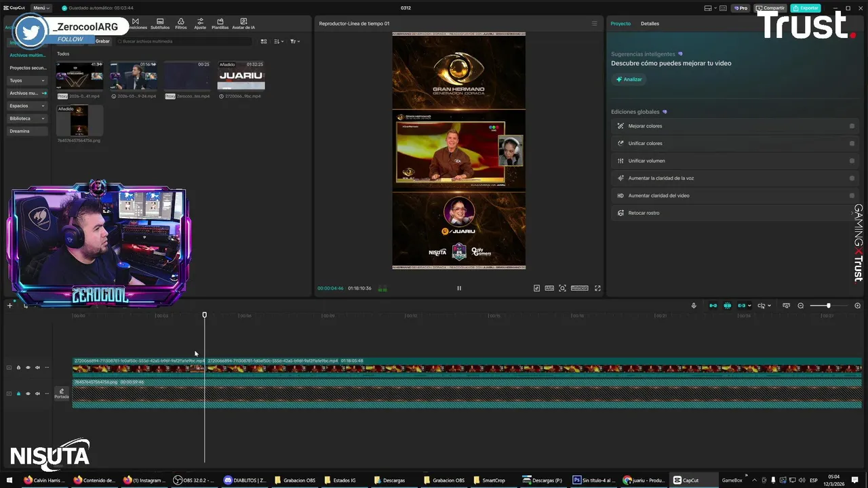This screenshot has width=868, height=488.
Task: Click the timeline zoom in icon
Action: pyautogui.click(x=857, y=306)
